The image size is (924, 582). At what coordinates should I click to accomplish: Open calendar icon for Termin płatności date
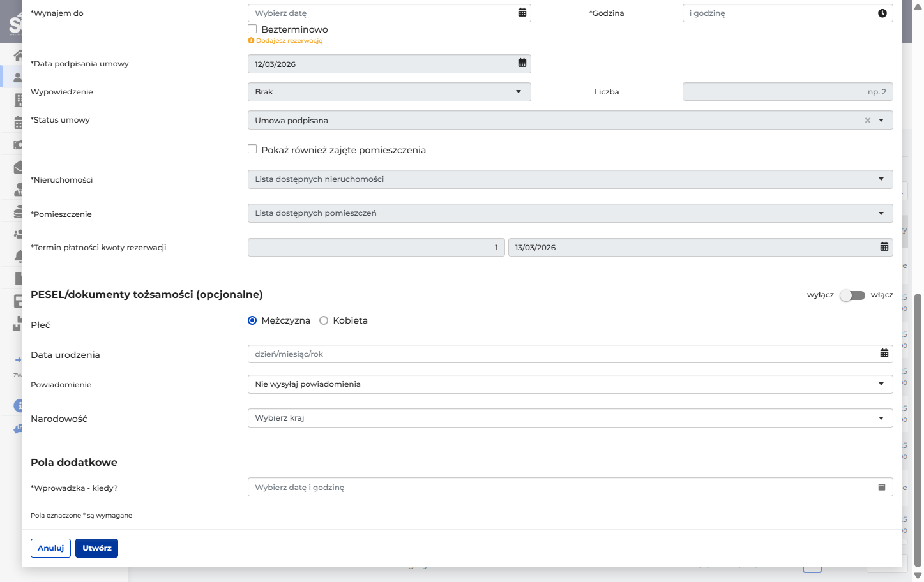tap(884, 247)
